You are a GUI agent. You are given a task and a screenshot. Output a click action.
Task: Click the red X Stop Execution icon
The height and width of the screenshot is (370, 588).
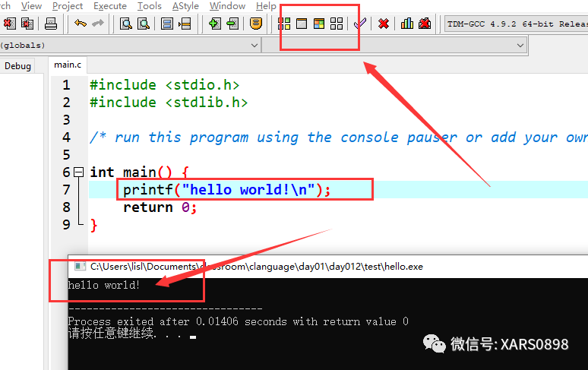(383, 24)
